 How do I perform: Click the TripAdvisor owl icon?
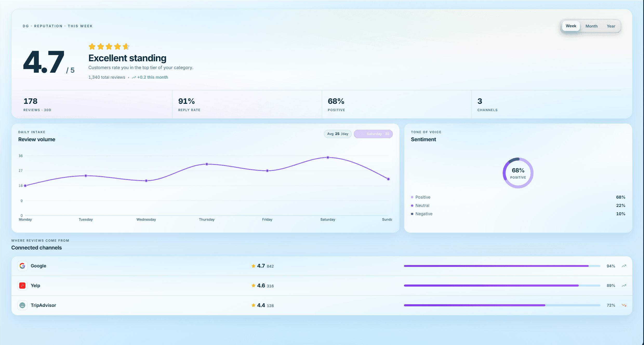[22, 305]
